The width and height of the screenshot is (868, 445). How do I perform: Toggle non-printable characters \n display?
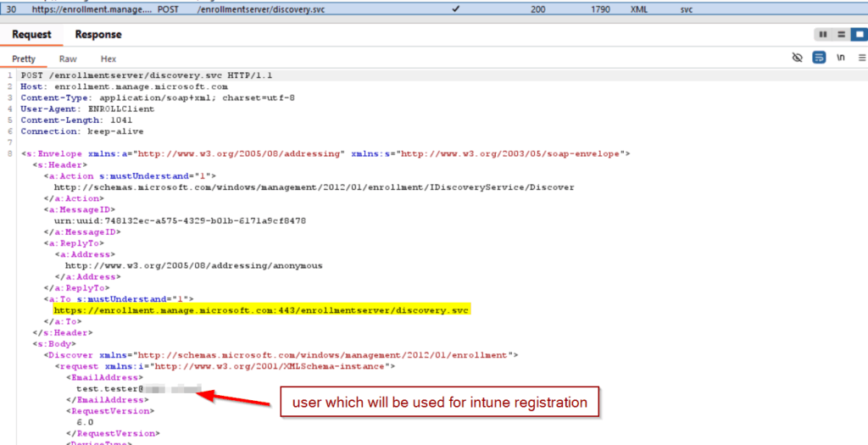(841, 58)
